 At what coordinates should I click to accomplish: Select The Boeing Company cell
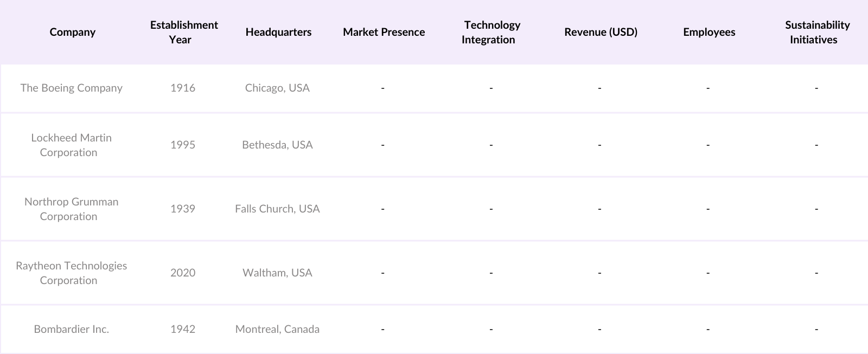pyautogui.click(x=71, y=88)
